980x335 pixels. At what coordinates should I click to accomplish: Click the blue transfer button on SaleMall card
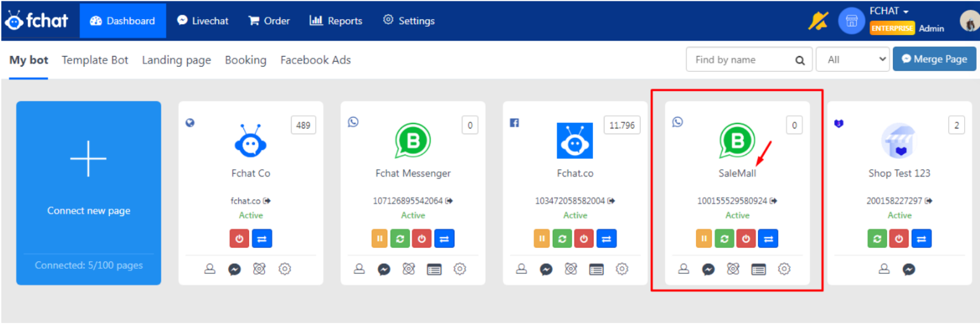coord(768,238)
